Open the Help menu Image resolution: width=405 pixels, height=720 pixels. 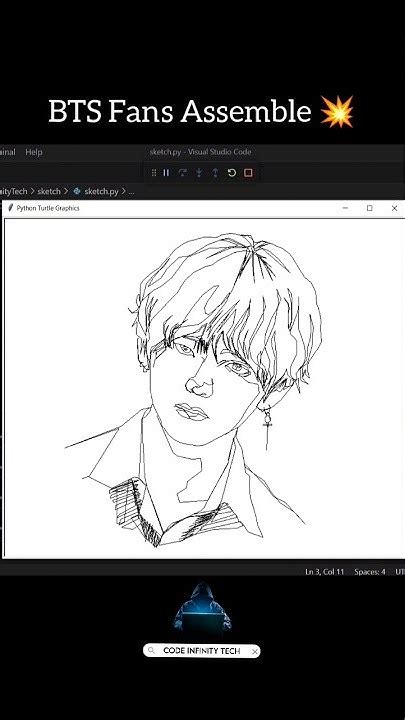point(34,152)
